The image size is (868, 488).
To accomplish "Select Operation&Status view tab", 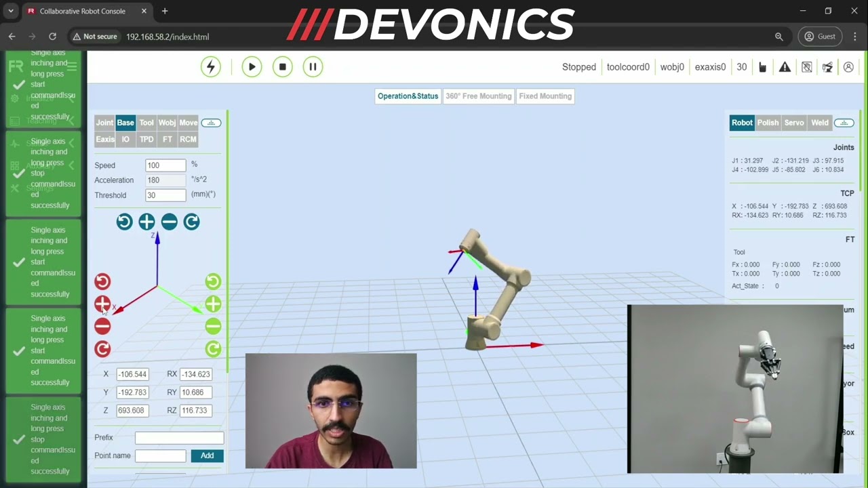I will (408, 96).
